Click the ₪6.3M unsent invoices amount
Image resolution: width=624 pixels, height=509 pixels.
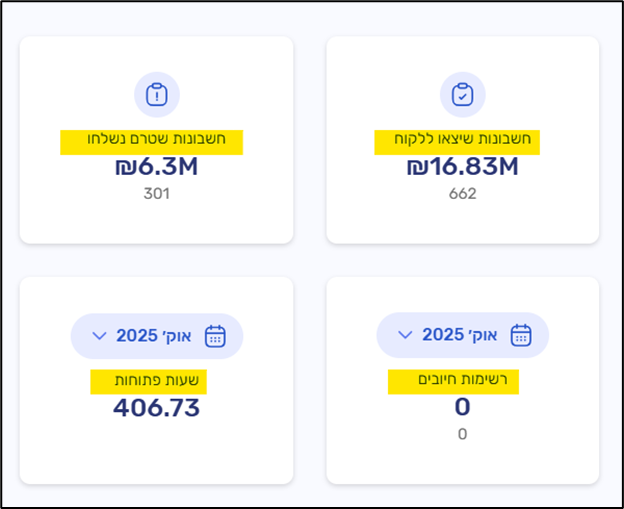coord(156,167)
